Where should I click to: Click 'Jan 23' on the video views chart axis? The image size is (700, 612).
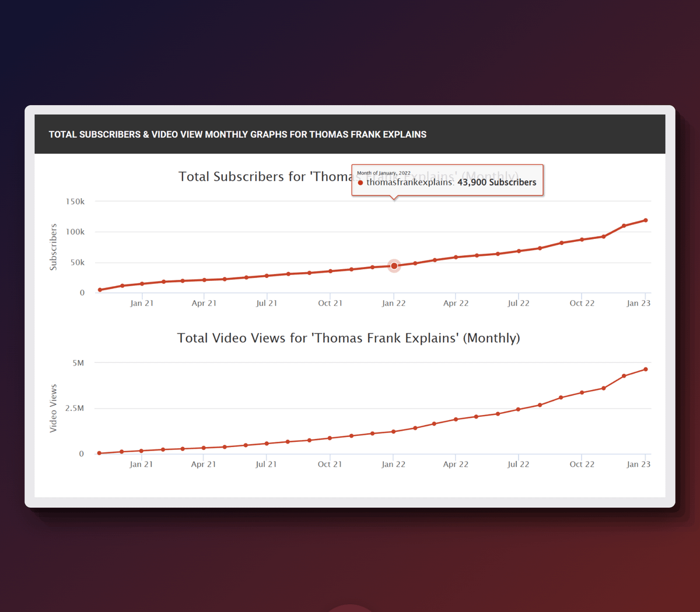coord(639,465)
